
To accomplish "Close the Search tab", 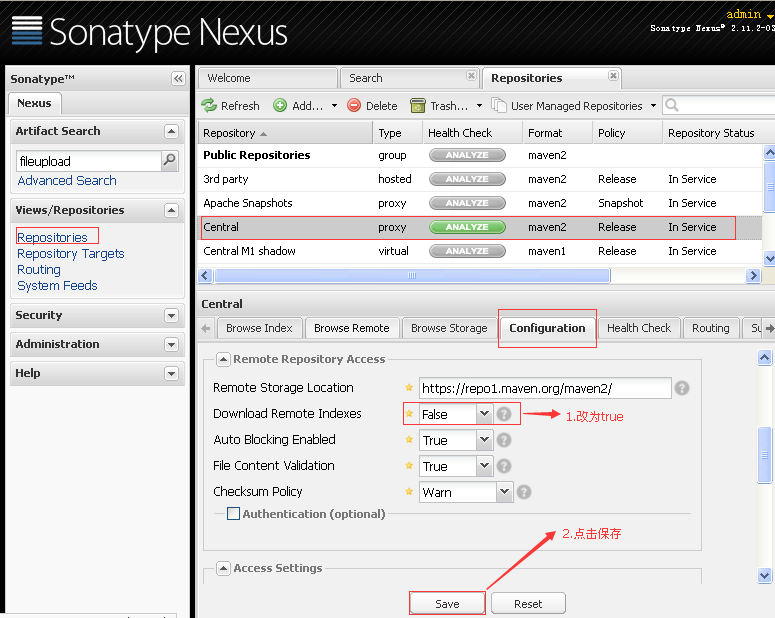I will coord(471,75).
